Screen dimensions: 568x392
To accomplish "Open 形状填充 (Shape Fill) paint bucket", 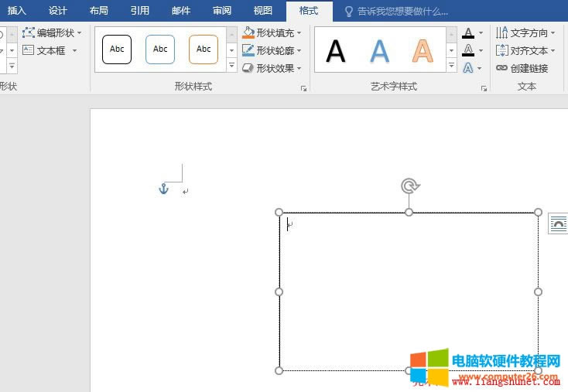I will click(248, 32).
